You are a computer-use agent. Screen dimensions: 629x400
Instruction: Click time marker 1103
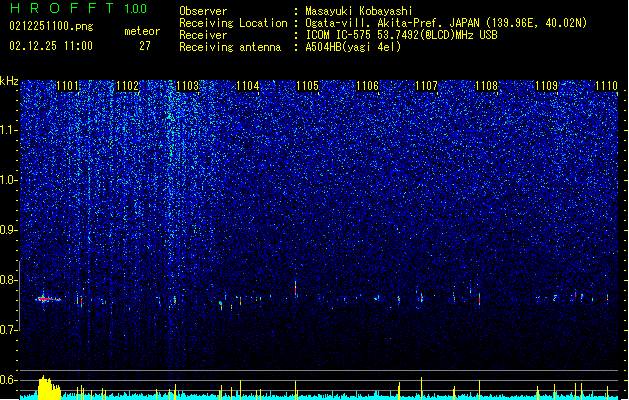(187, 86)
